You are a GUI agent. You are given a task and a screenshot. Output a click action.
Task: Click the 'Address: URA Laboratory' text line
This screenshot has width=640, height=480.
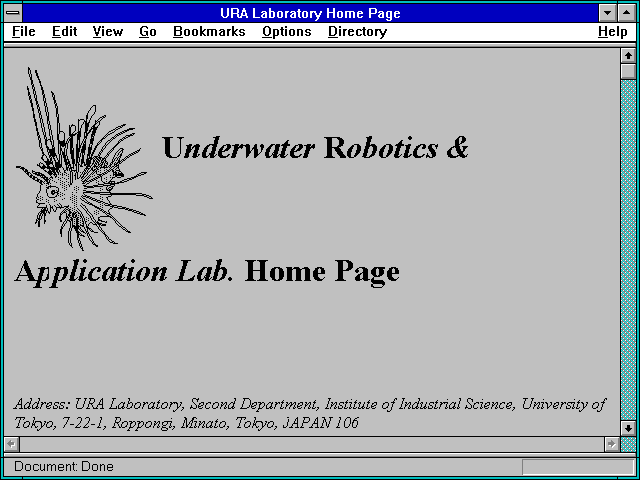(309, 404)
